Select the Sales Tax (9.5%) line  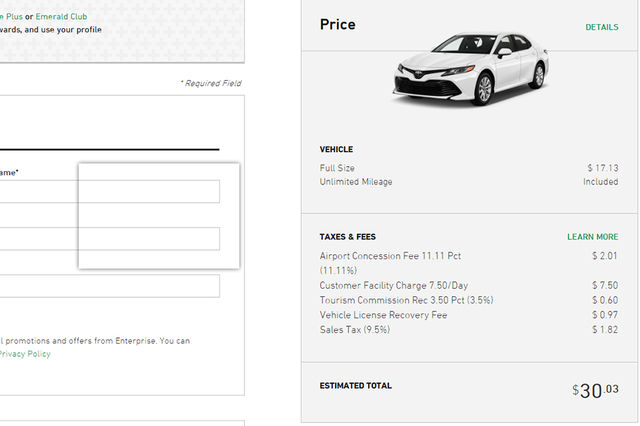click(x=356, y=329)
